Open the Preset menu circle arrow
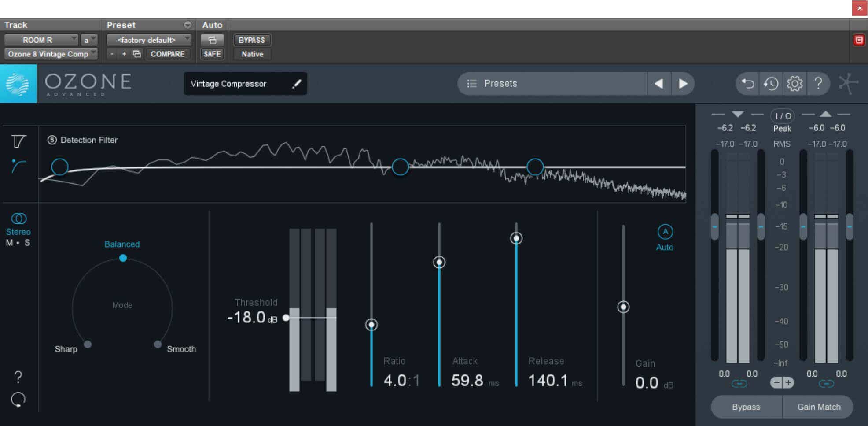 pyautogui.click(x=188, y=25)
